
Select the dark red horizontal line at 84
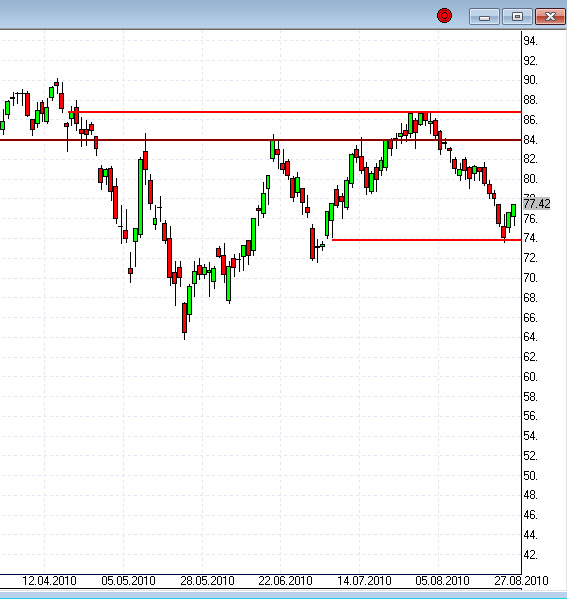(x=261, y=140)
